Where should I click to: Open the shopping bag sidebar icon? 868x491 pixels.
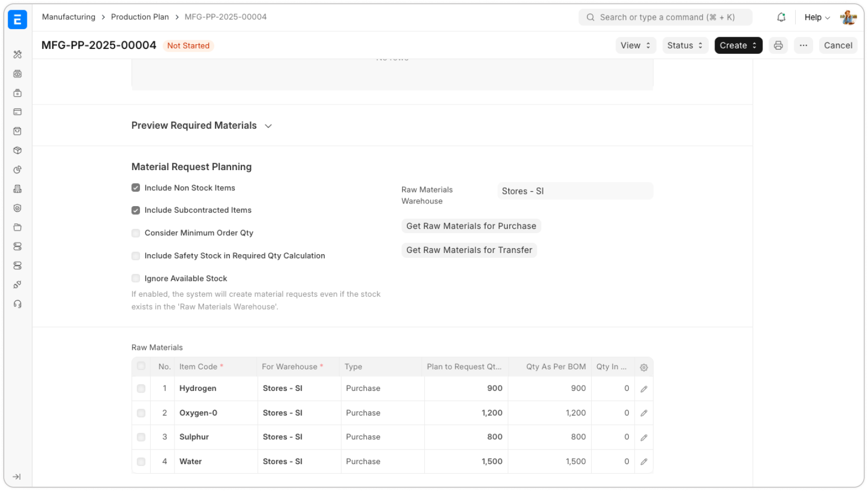[17, 131]
